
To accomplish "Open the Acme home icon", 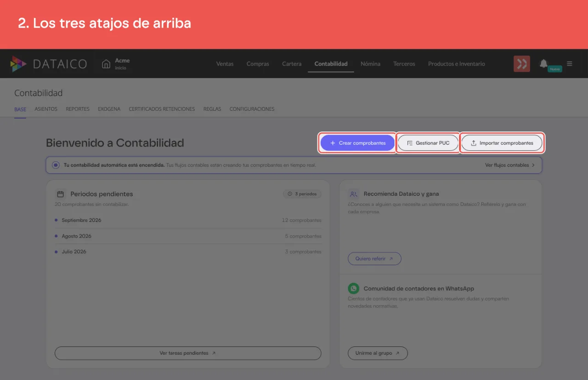I will click(x=106, y=64).
